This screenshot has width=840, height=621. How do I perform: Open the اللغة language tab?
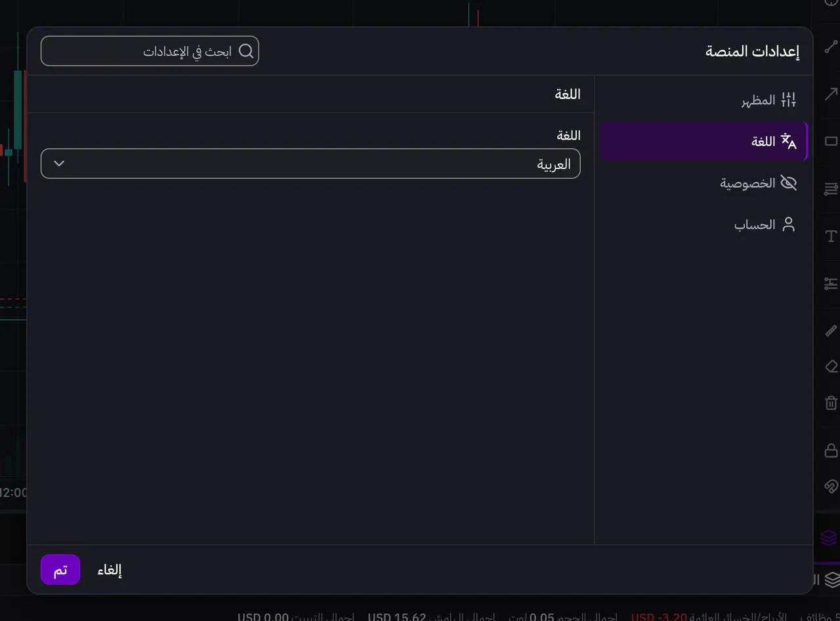pos(703,141)
